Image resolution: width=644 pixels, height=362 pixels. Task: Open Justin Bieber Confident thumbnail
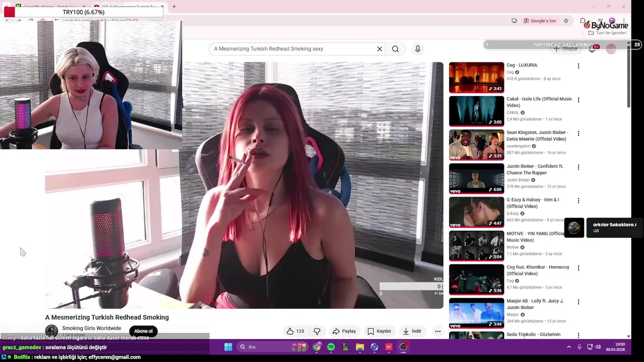476,178
